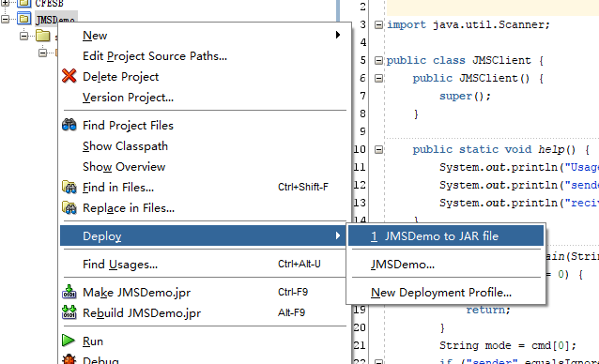
Task: Choose Make JMSDemo.jpr entry
Action: (x=206, y=292)
